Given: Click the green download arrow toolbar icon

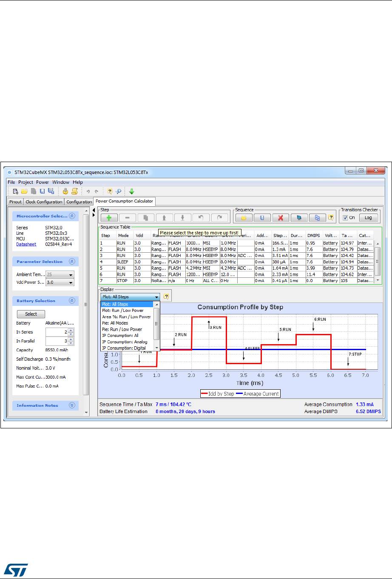Looking at the screenshot, I should pyautogui.click(x=131, y=191).
